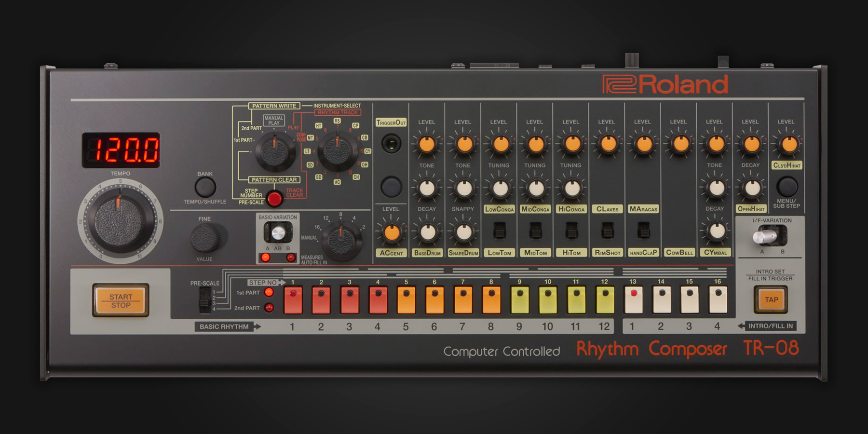This screenshot has height=434, width=868.
Task: Trigger red step button 4
Action: coord(378,299)
